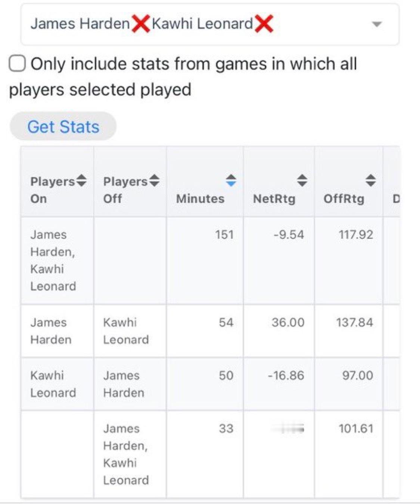
Task: Click the Minutes column header label
Action: pos(200,199)
